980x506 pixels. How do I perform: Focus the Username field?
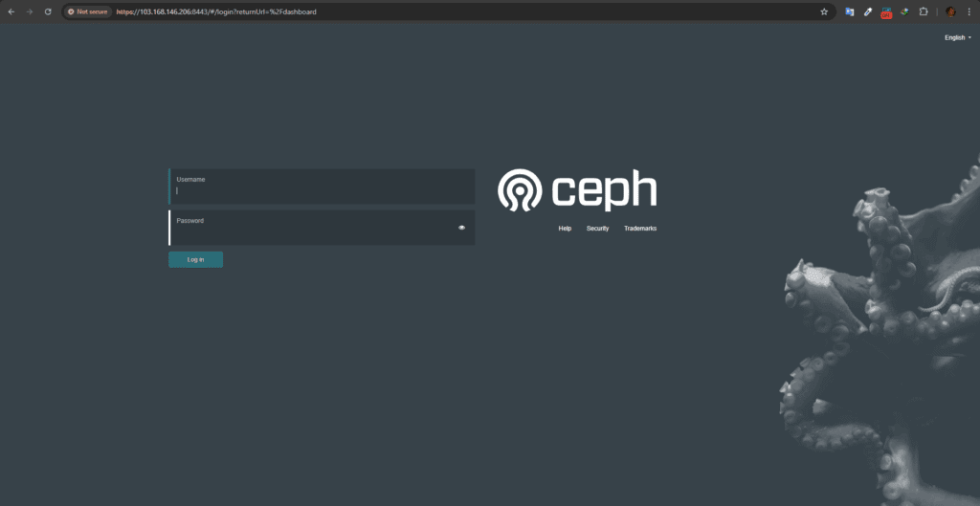coord(322,187)
